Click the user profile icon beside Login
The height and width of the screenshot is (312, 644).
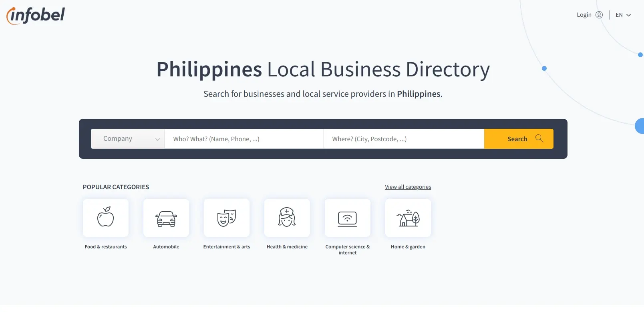(x=599, y=15)
